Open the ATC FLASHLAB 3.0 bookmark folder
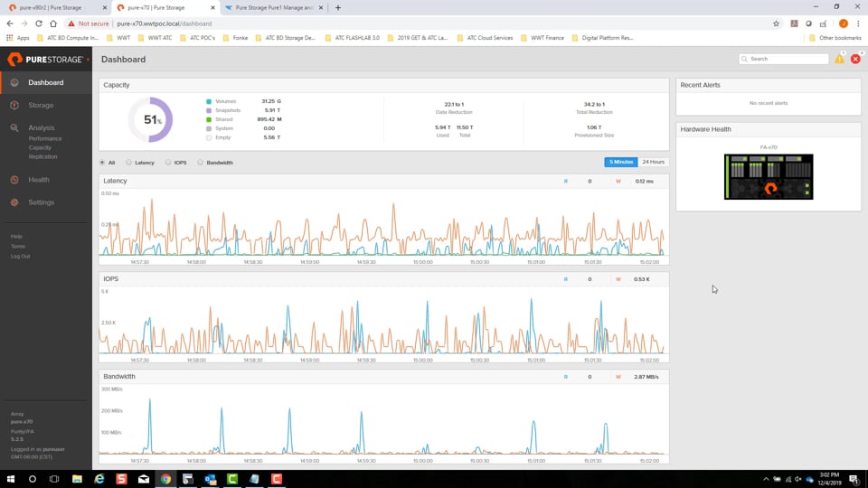Image resolution: width=868 pixels, height=488 pixels. [x=353, y=38]
